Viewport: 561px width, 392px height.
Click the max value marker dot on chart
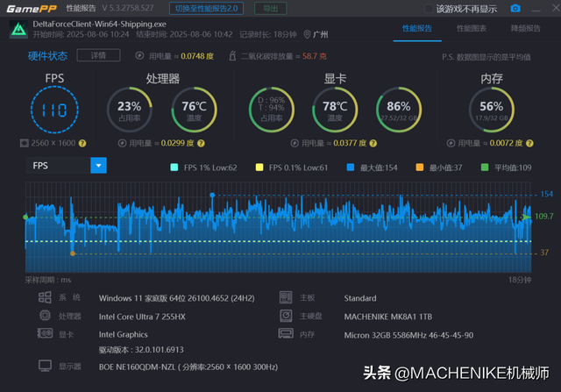[x=212, y=195]
